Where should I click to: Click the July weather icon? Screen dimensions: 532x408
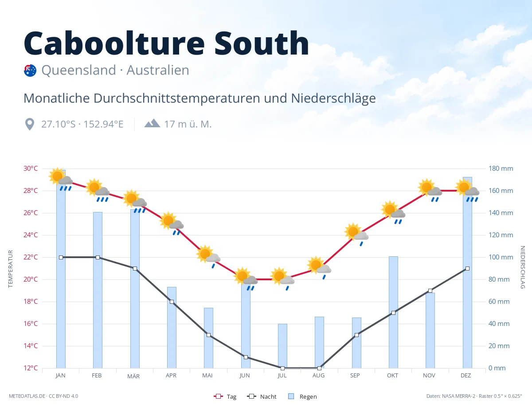click(x=283, y=279)
